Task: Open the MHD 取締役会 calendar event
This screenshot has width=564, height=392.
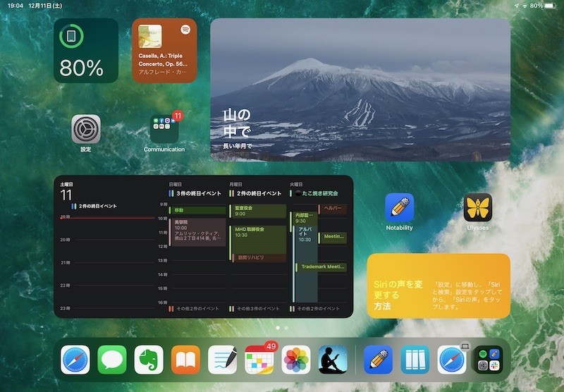Action: (x=257, y=240)
